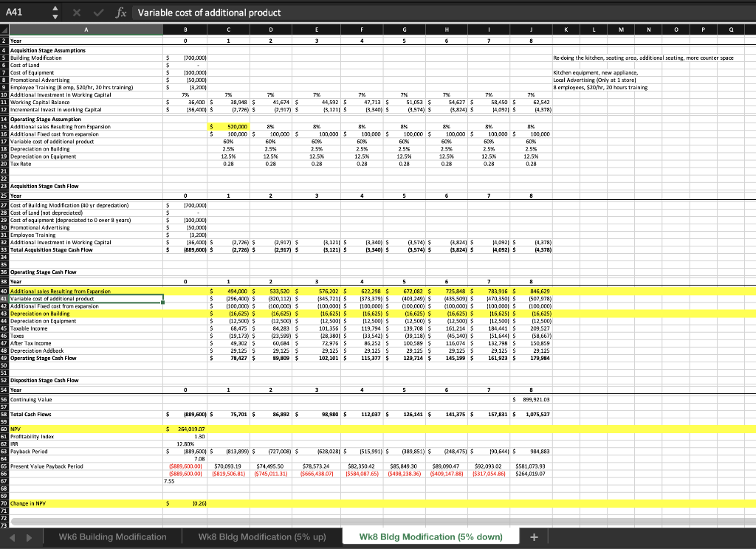Click the column K header

click(566, 30)
